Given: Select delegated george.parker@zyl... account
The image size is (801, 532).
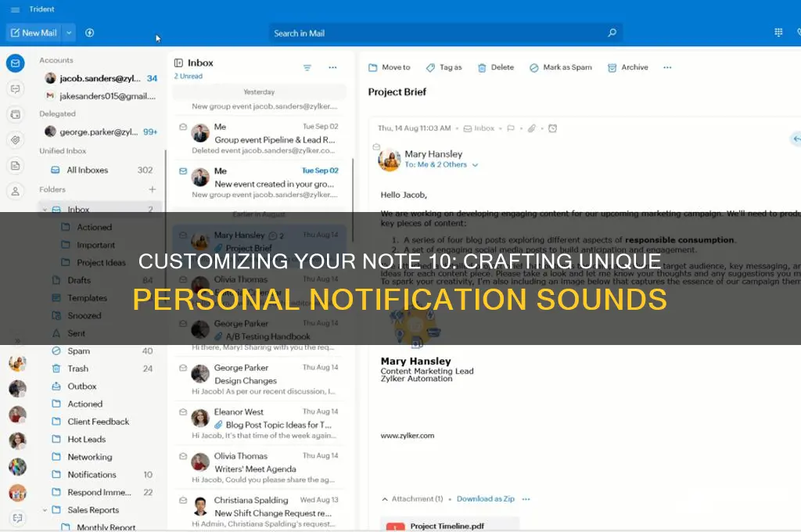Looking at the screenshot, I should click(x=101, y=132).
